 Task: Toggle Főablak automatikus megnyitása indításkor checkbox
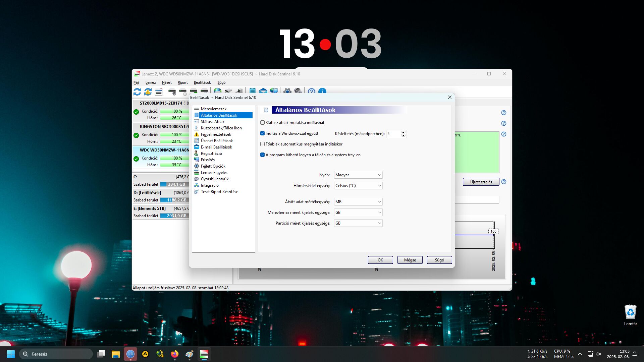point(263,144)
